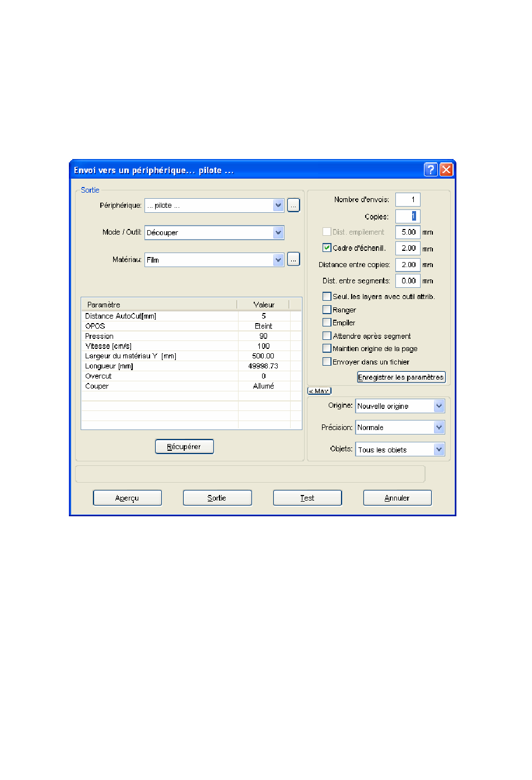Enable the Empiler checkbox

click(x=326, y=323)
